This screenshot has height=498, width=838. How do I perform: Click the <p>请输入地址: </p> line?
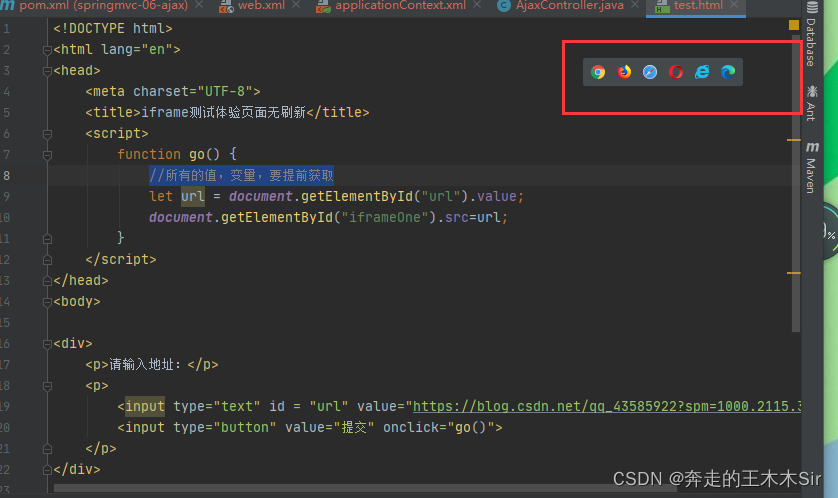152,365
